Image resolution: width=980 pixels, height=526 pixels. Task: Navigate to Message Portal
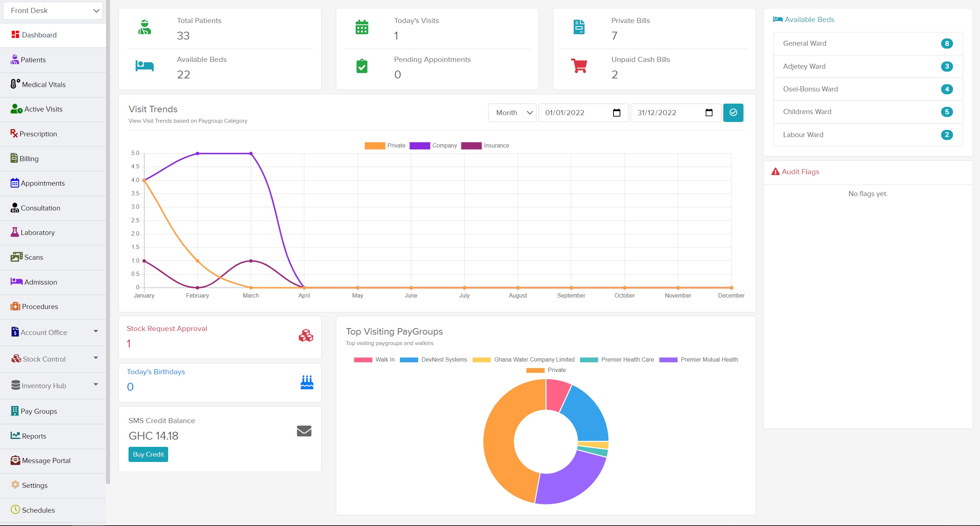point(53,461)
